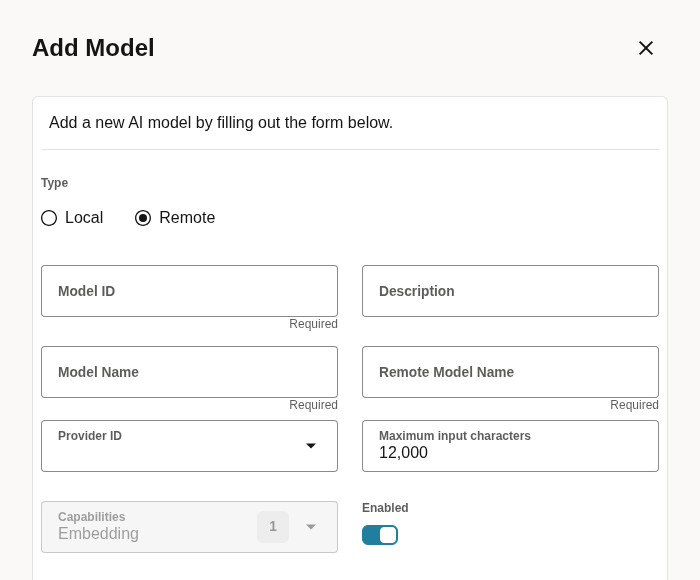This screenshot has width=700, height=580.
Task: Toggle the Enabled switch off
Action: pyautogui.click(x=380, y=535)
